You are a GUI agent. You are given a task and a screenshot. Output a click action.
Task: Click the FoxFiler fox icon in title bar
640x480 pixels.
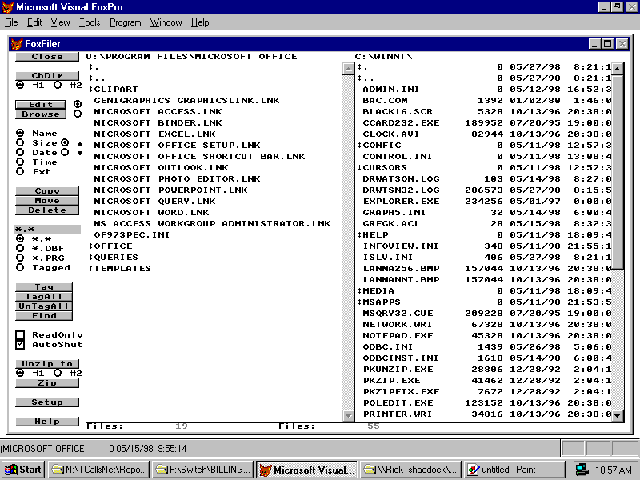(x=17, y=44)
